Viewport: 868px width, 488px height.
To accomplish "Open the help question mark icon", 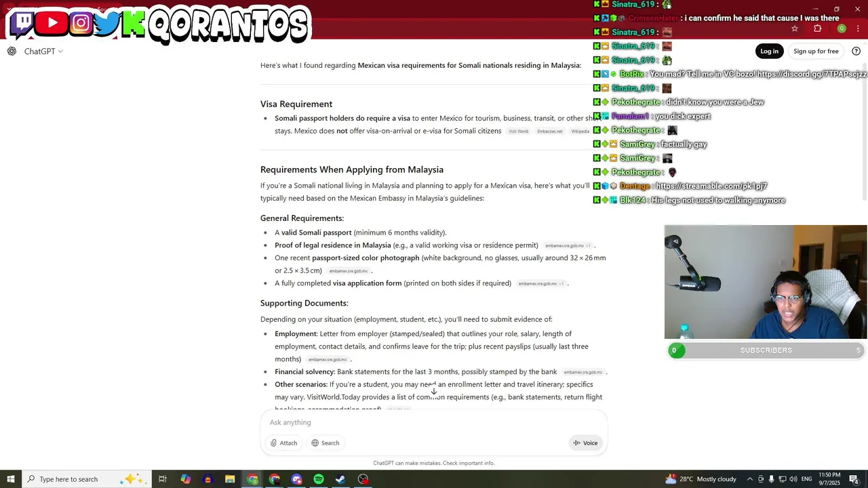I will [856, 52].
